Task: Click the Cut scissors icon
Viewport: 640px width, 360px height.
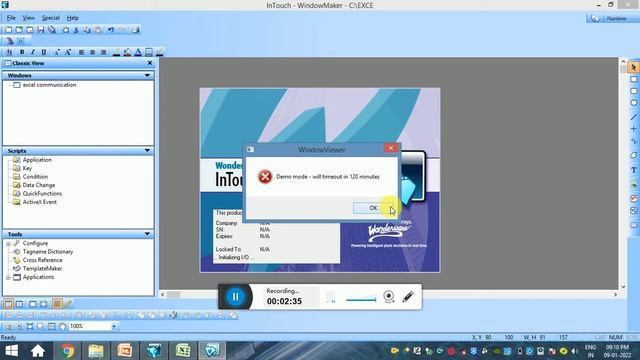Action: tap(76, 30)
